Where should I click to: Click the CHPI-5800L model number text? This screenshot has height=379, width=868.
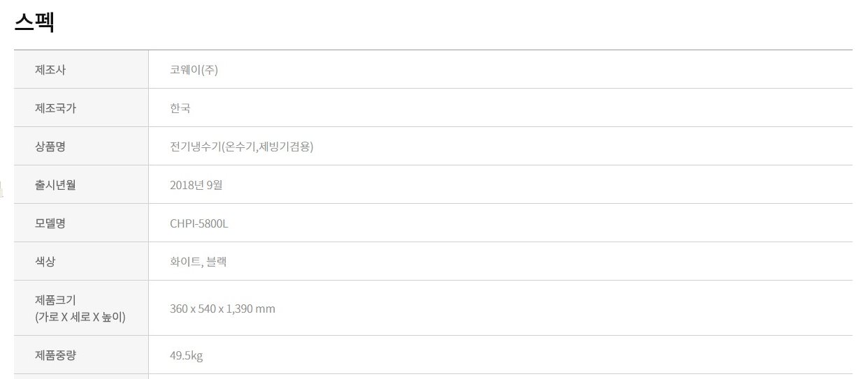199,223
